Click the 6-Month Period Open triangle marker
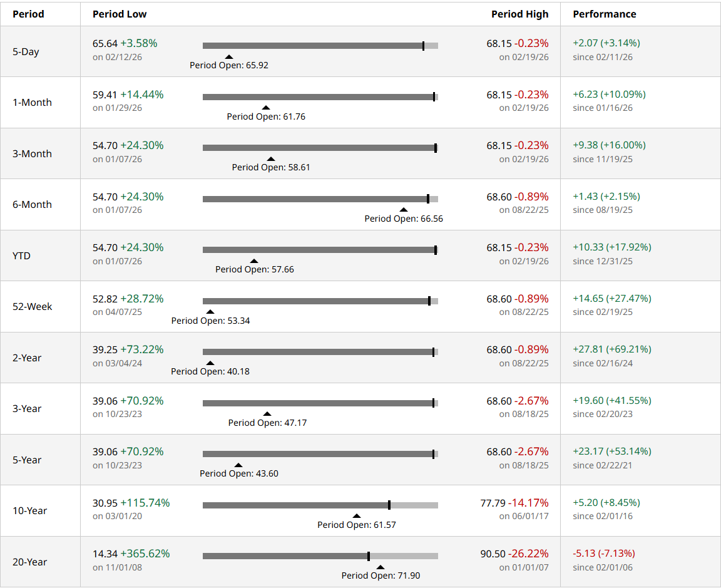 [x=404, y=210]
